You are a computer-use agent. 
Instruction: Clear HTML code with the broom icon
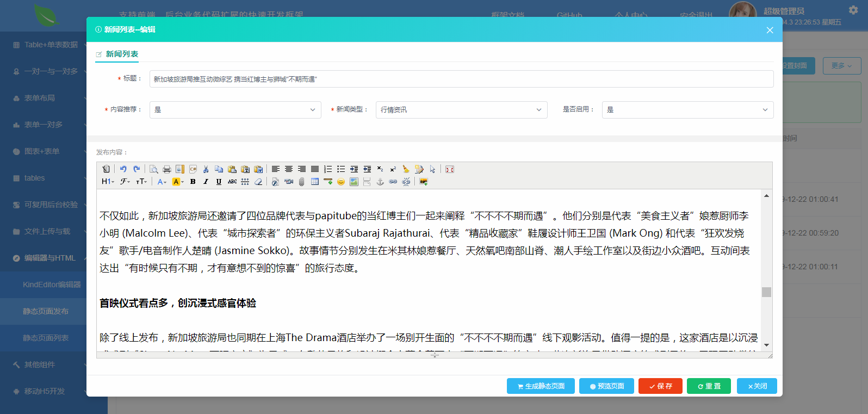pyautogui.click(x=406, y=169)
